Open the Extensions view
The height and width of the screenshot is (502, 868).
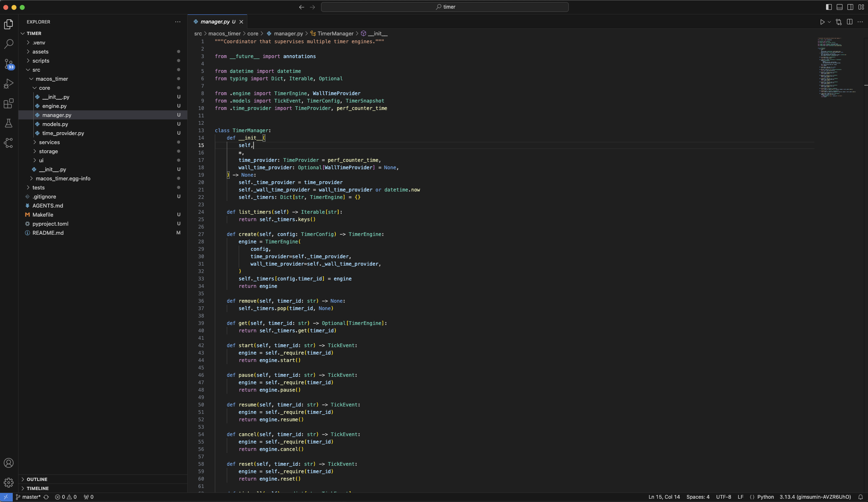(9, 103)
